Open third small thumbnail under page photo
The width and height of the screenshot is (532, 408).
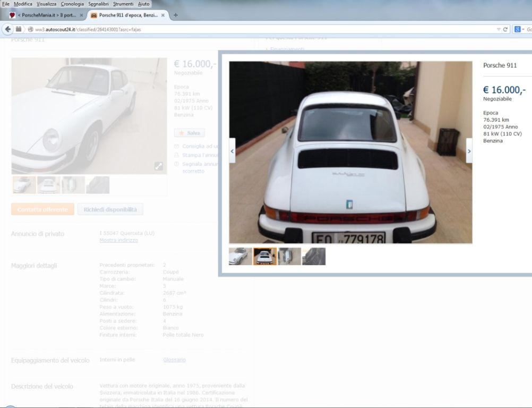pyautogui.click(x=73, y=185)
